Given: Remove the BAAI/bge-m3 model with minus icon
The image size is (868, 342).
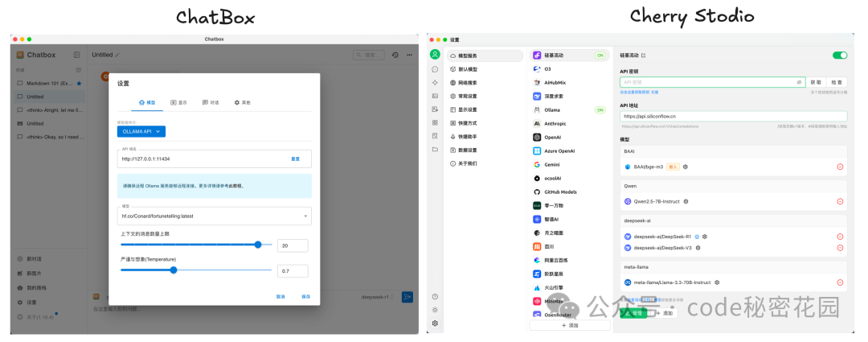Looking at the screenshot, I should 840,167.
